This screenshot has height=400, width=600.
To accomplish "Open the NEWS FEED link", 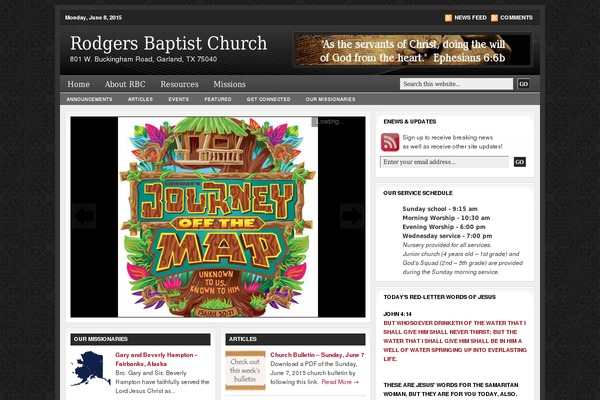I will click(x=470, y=18).
